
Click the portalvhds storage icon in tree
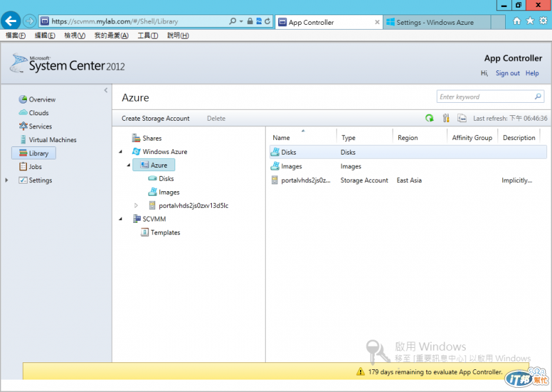[152, 206]
